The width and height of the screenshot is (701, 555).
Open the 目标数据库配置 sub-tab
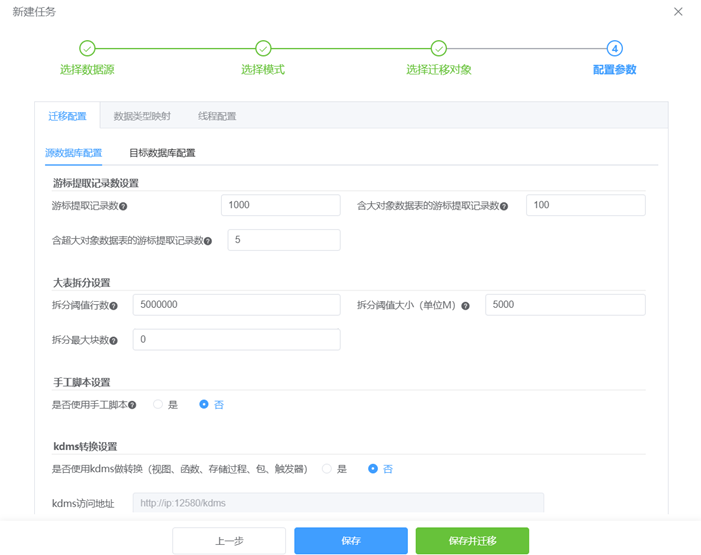pyautogui.click(x=162, y=153)
